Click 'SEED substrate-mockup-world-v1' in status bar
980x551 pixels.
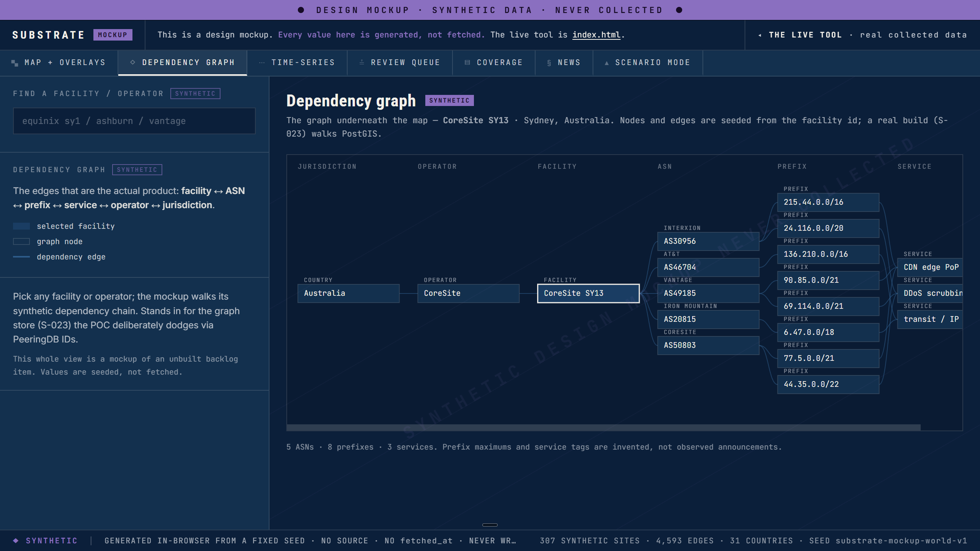coord(888,541)
